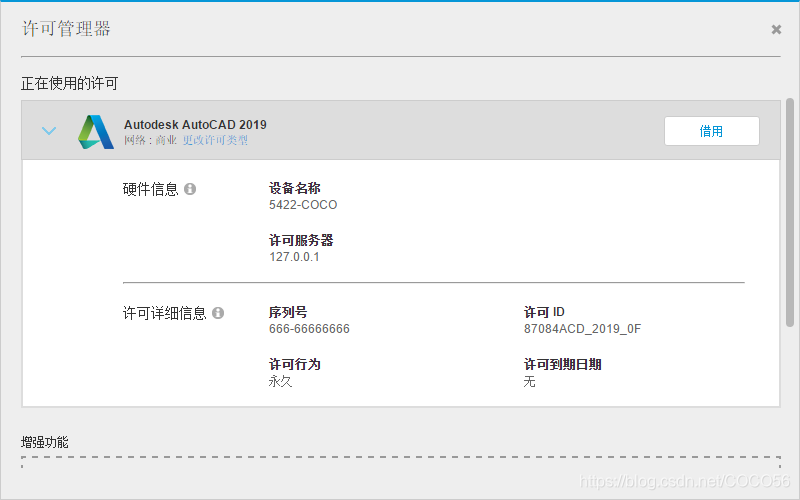Screen dimensions: 800x500
Task: Click the 增强功能 section heading
Action: click(45, 441)
